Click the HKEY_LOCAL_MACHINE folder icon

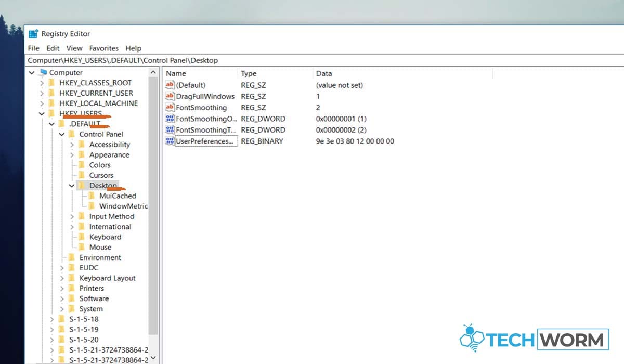51,103
